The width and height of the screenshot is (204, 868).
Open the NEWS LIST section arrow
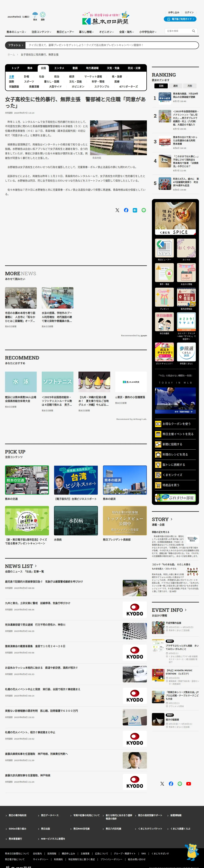(x=36, y=566)
